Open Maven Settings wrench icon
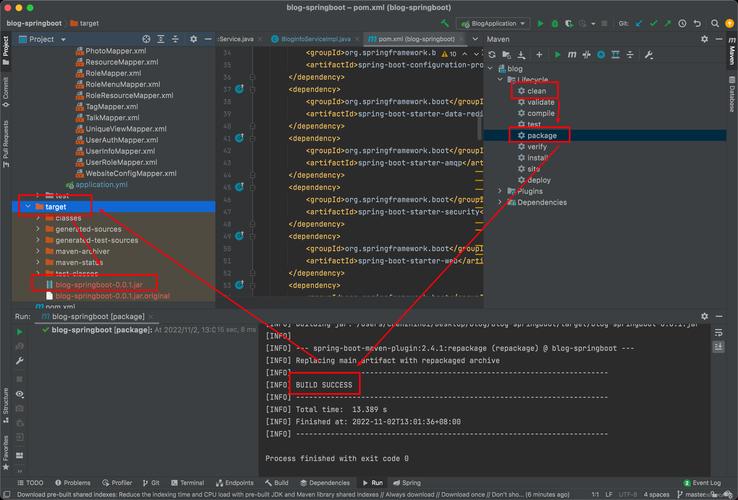This screenshot has width=738, height=500. (649, 55)
